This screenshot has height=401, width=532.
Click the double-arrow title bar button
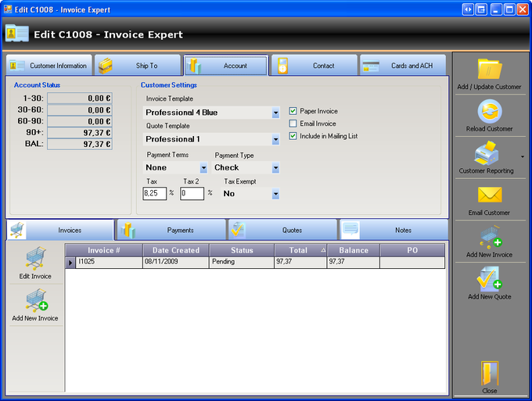pyautogui.click(x=468, y=9)
